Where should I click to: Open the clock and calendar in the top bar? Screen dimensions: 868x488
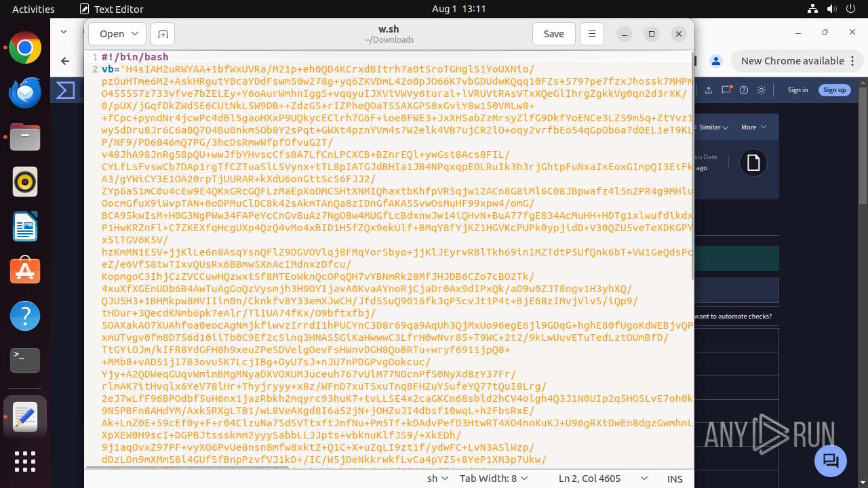click(459, 9)
